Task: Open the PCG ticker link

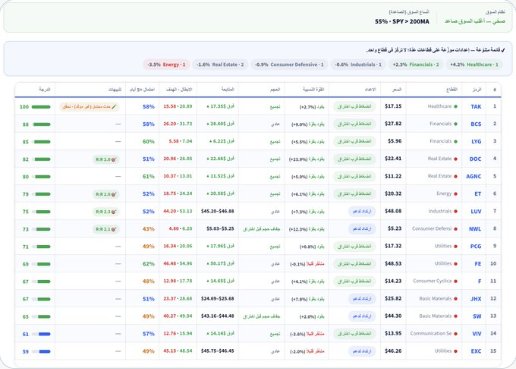Action: [x=476, y=246]
